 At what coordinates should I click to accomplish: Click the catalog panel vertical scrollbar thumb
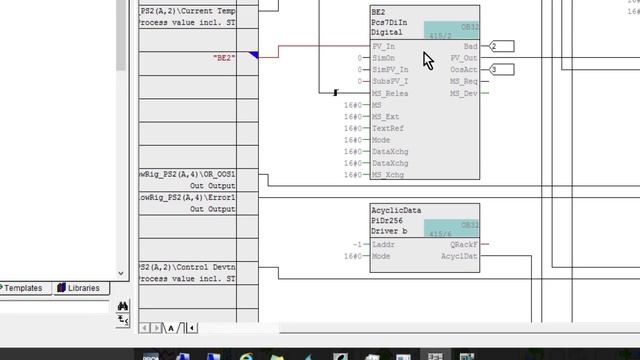tap(121, 35)
